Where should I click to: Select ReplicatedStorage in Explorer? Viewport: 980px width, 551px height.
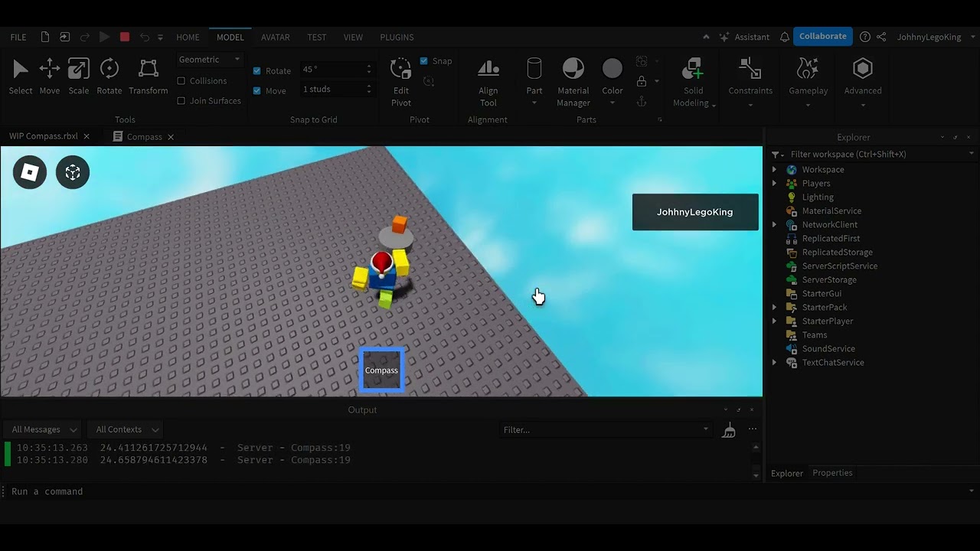(x=837, y=253)
